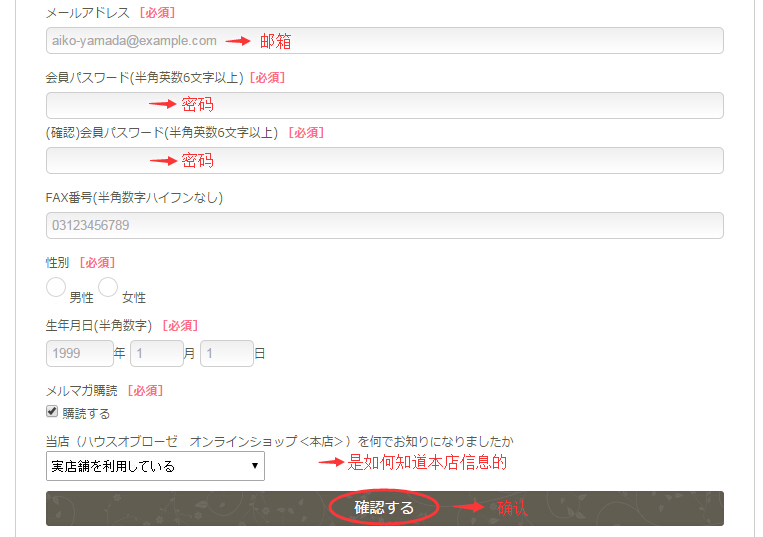The height and width of the screenshot is (537, 763).
Task: Click the 生年月日 field label
Action: pos(98,325)
